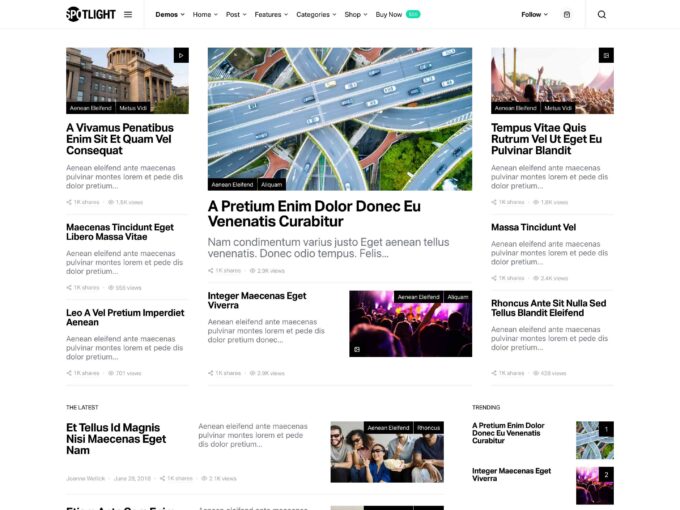Click Rhoncus tag on movie audience image
Image resolution: width=680 pixels, height=510 pixels.
click(x=428, y=428)
